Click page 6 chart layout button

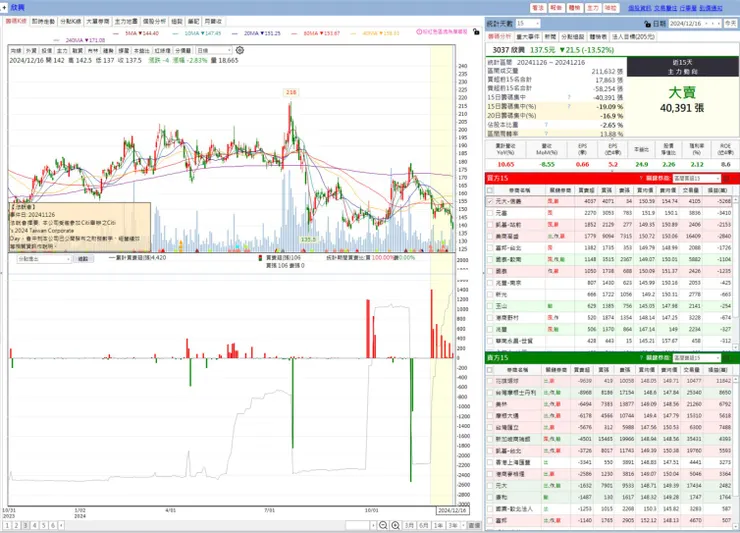click(x=53, y=525)
